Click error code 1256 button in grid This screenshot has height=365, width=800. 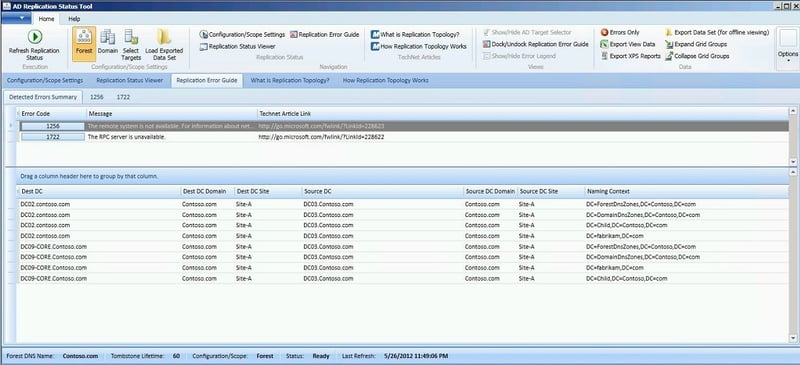point(53,126)
